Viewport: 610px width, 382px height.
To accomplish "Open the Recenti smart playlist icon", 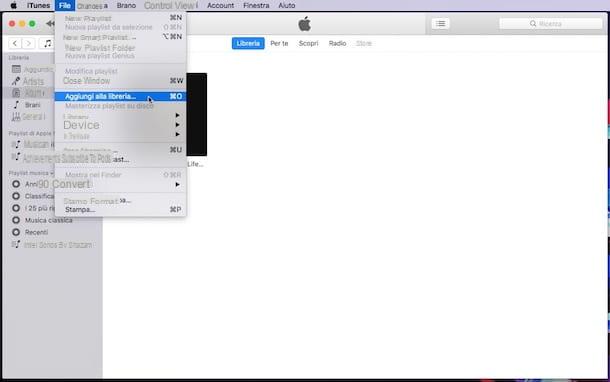I will [x=16, y=232].
